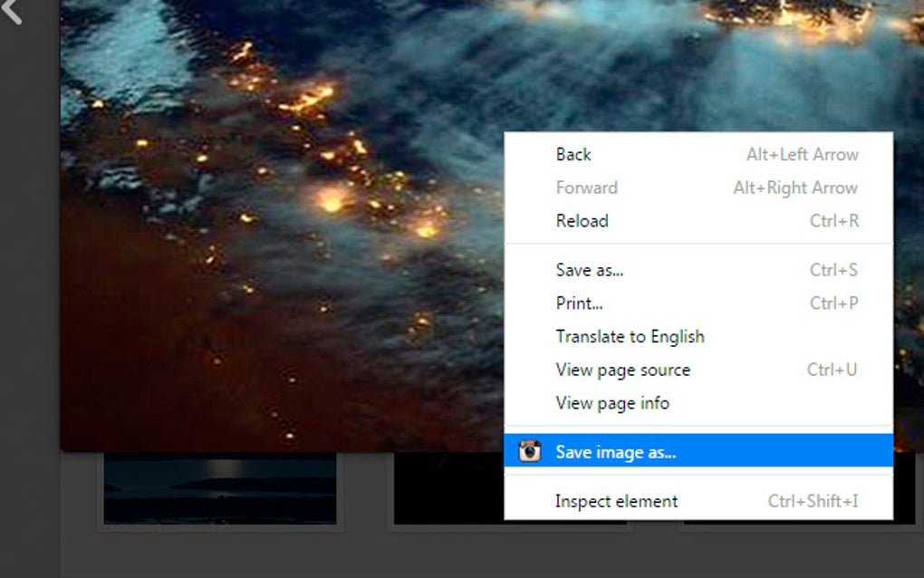Click the "Alt+Left Arrow" shortcut label beside Back

click(x=803, y=154)
